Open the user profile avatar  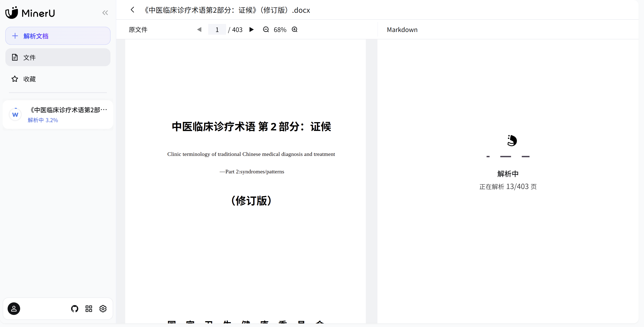(14, 308)
